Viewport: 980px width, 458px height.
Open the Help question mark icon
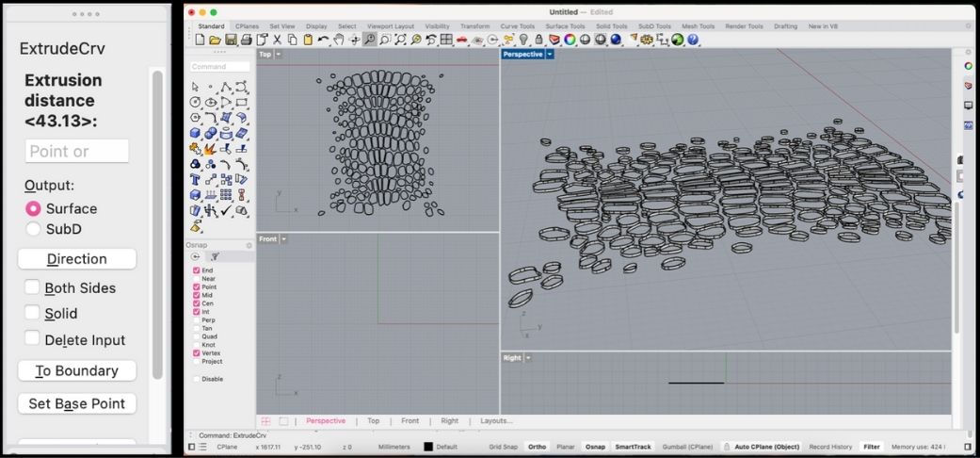[693, 40]
